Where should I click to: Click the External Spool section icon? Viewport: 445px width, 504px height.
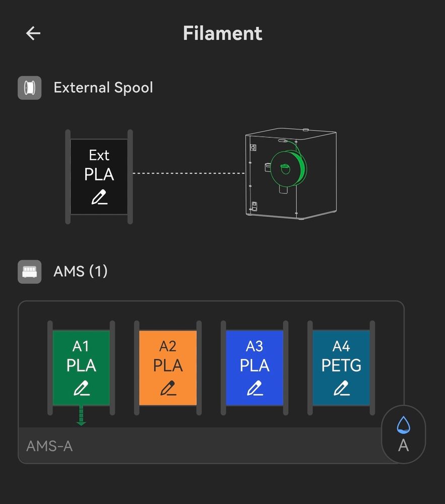click(x=29, y=88)
